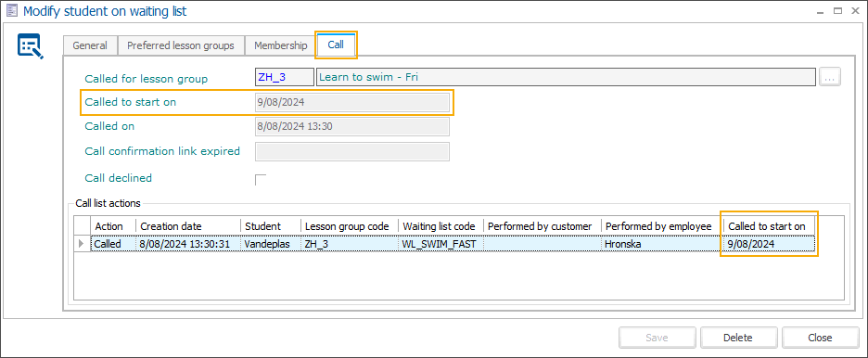Switch to Preferred lesson groups tab
The height and width of the screenshot is (358, 868).
[x=181, y=46]
